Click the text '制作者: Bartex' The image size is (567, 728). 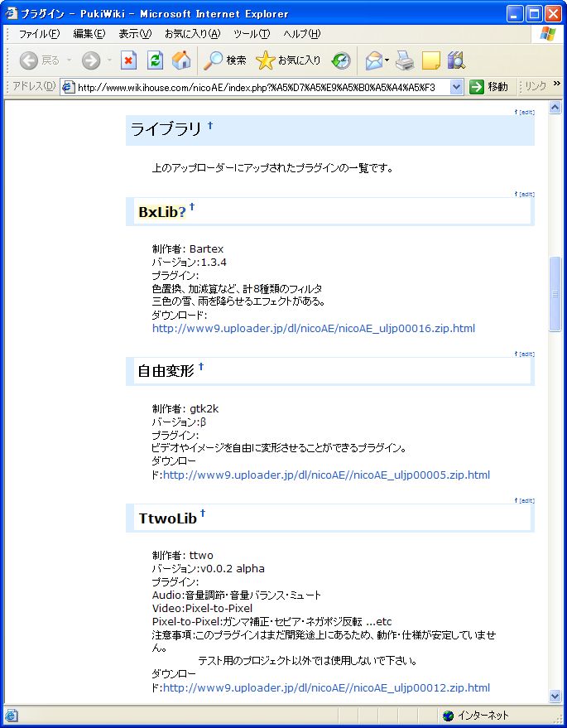pyautogui.click(x=187, y=248)
